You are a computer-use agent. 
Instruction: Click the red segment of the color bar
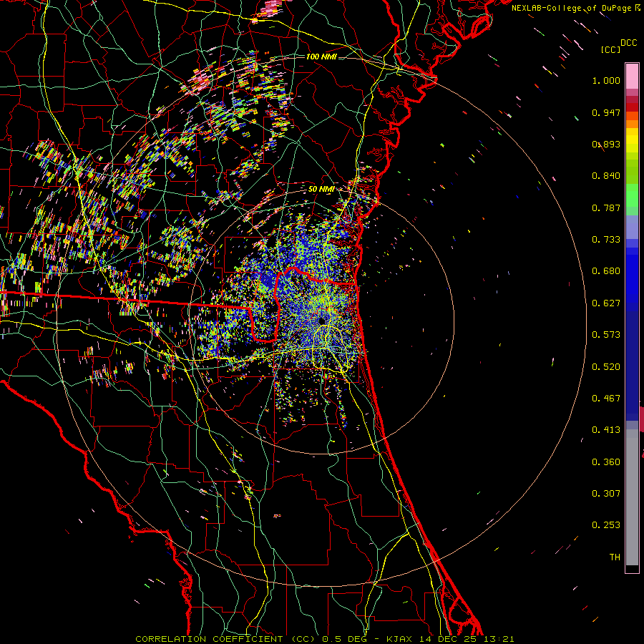coord(632,107)
